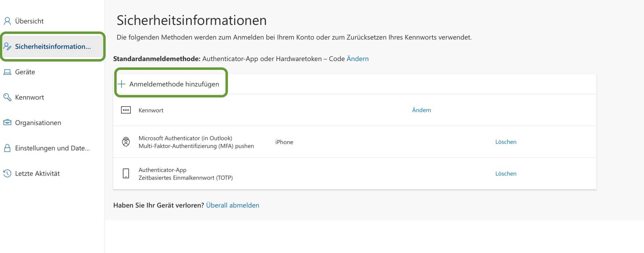
Task: Select the Geräte computer icon
Action: [x=7, y=72]
